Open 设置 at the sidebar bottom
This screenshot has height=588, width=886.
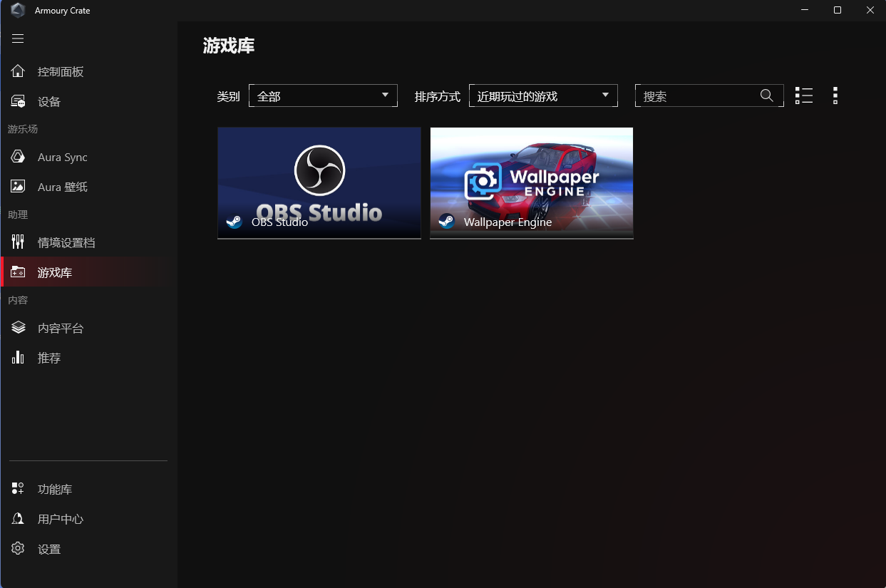point(48,549)
